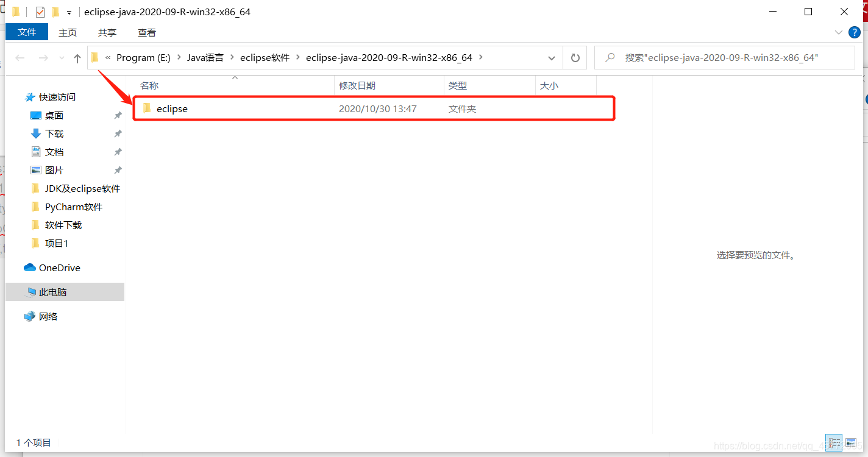Open 软件下载 folder in sidebar

point(63,225)
